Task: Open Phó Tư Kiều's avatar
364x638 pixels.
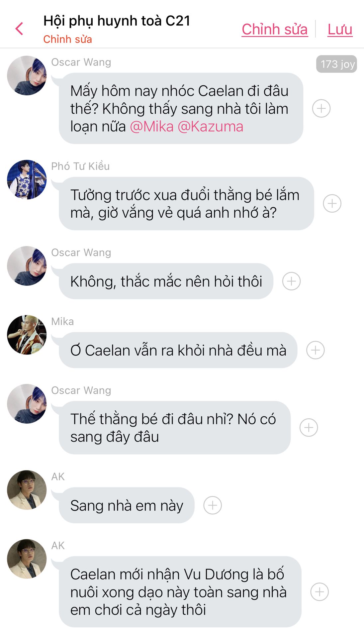Action: point(27,179)
